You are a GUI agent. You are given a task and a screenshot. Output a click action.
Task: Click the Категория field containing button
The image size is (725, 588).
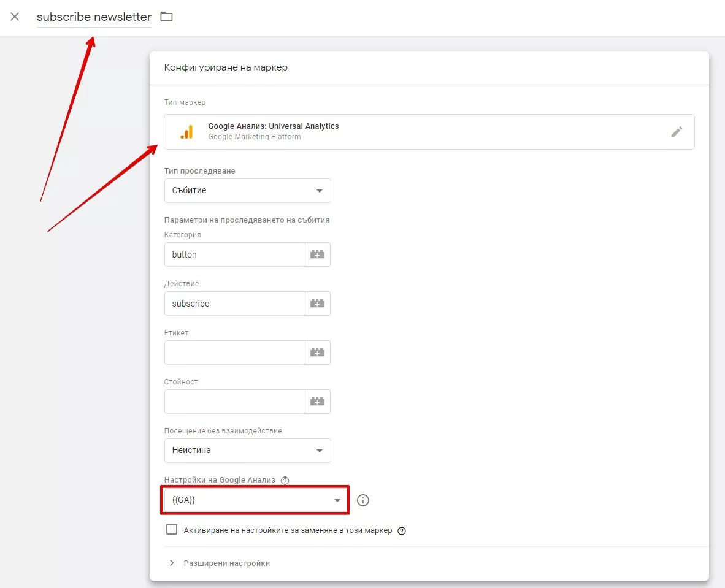(234, 254)
